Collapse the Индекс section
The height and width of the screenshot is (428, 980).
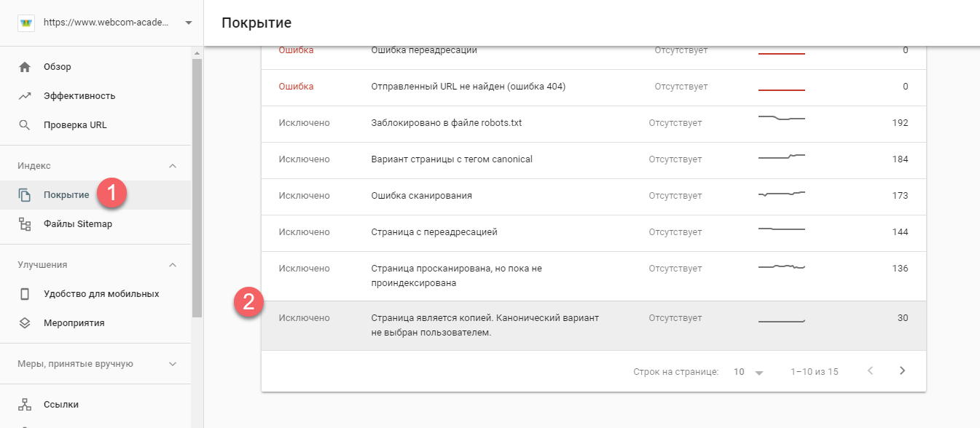tap(173, 166)
